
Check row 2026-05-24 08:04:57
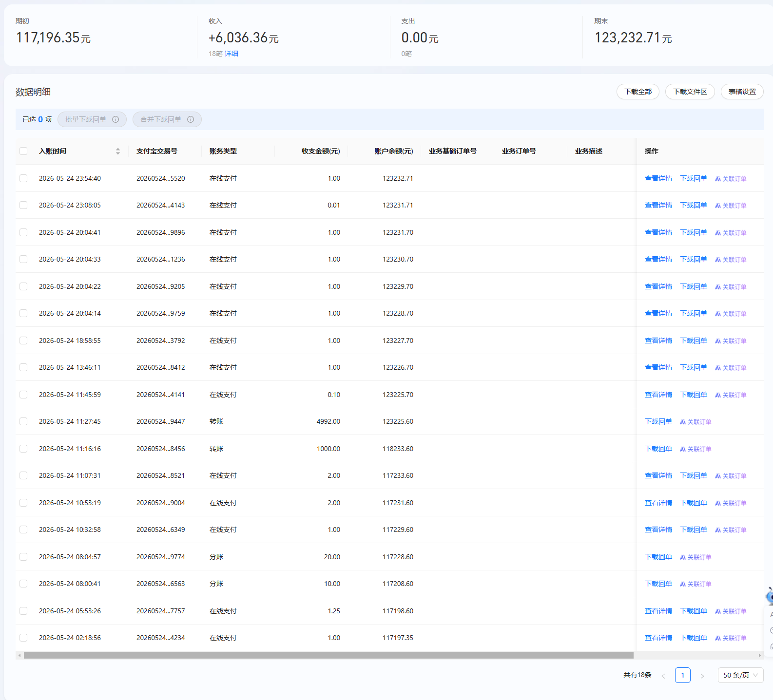[23, 557]
